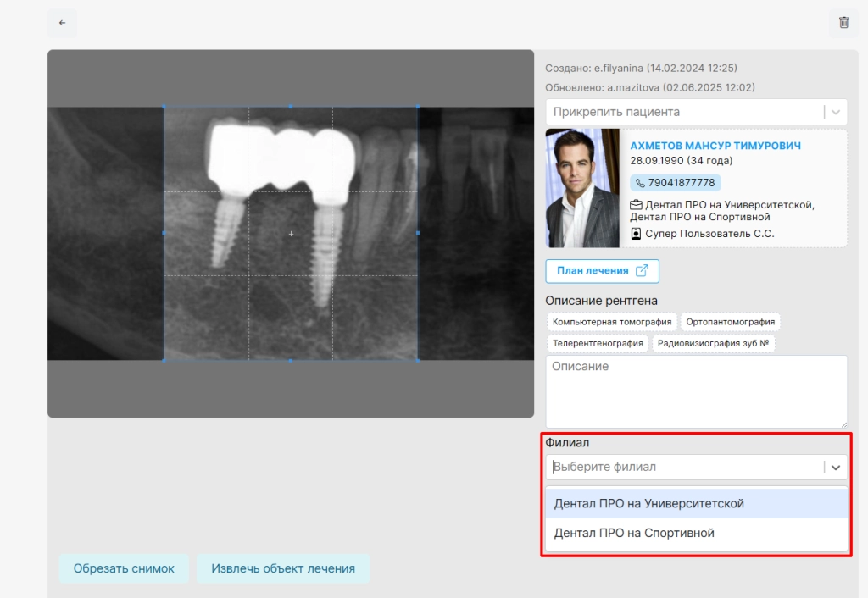Screen dimensions: 868x598
Task: Open patient link АХМЕТОВ МАНСУР ТИМУРОВИЧ
Action: point(715,146)
